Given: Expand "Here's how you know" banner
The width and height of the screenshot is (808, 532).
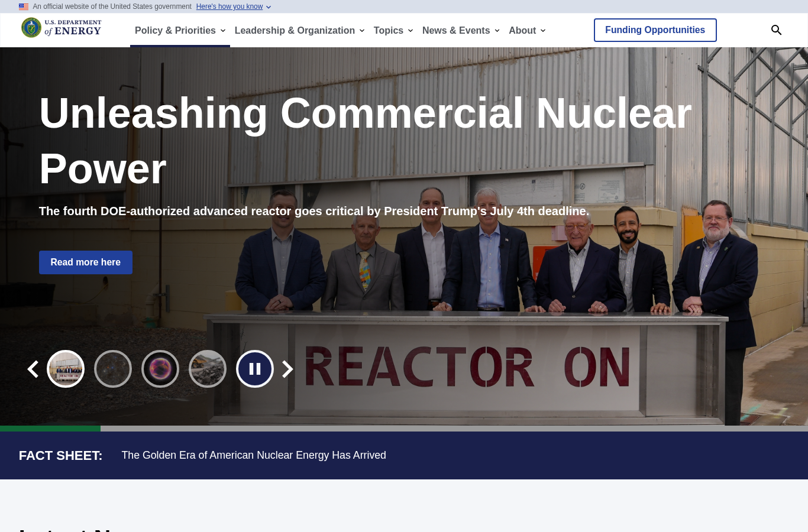Looking at the screenshot, I should [234, 7].
